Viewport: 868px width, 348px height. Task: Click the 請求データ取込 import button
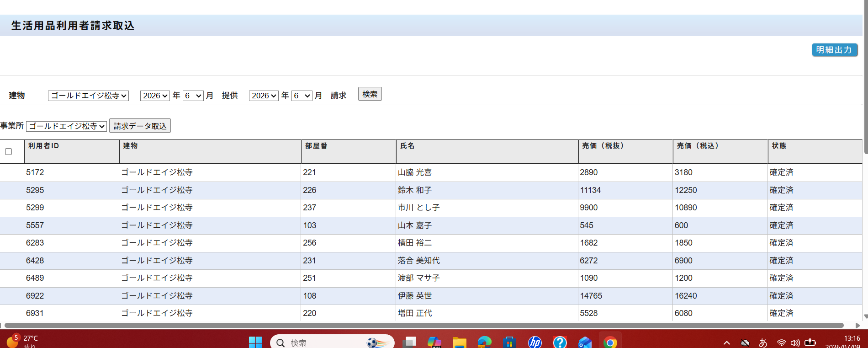coord(140,126)
